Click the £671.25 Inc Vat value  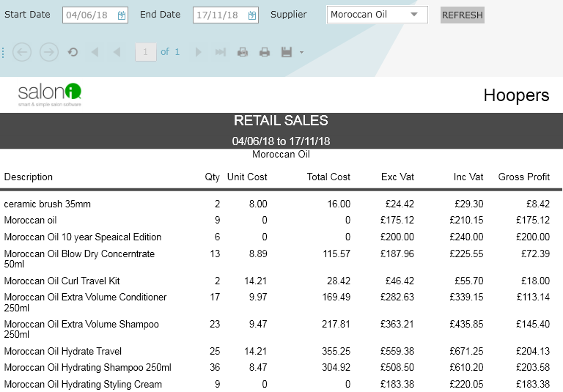click(466, 351)
